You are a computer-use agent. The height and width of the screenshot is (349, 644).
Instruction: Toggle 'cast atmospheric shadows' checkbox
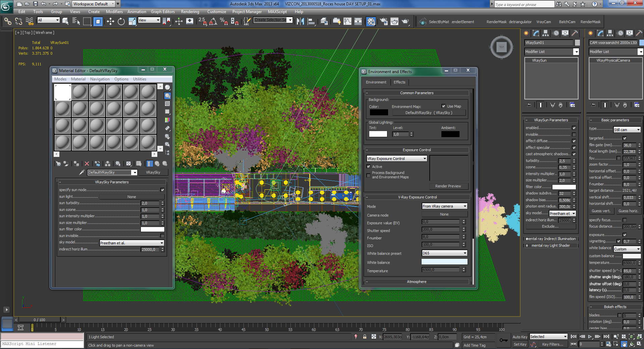574,154
